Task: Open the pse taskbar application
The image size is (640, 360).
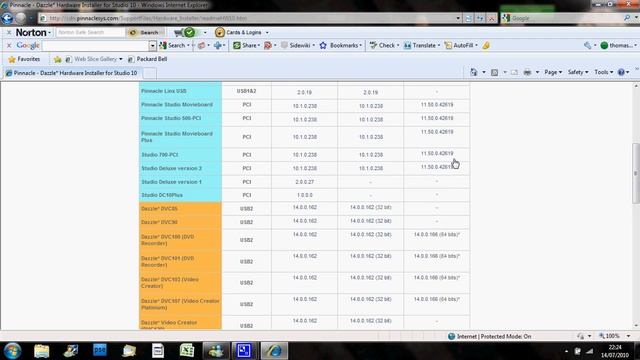Action: point(100,351)
